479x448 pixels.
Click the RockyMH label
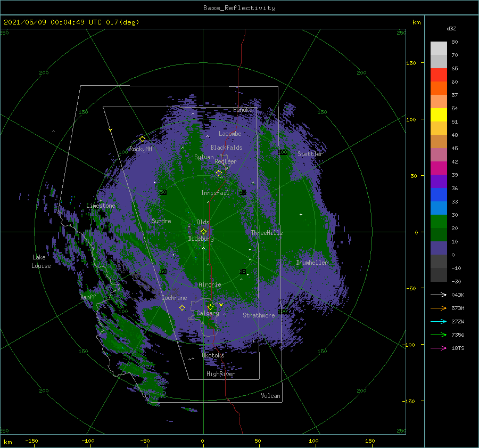pos(141,149)
